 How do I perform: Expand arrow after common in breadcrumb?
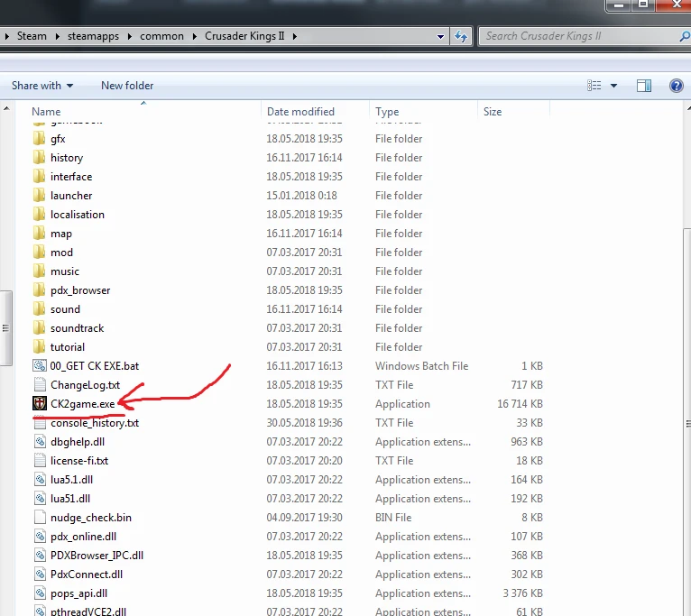194,36
